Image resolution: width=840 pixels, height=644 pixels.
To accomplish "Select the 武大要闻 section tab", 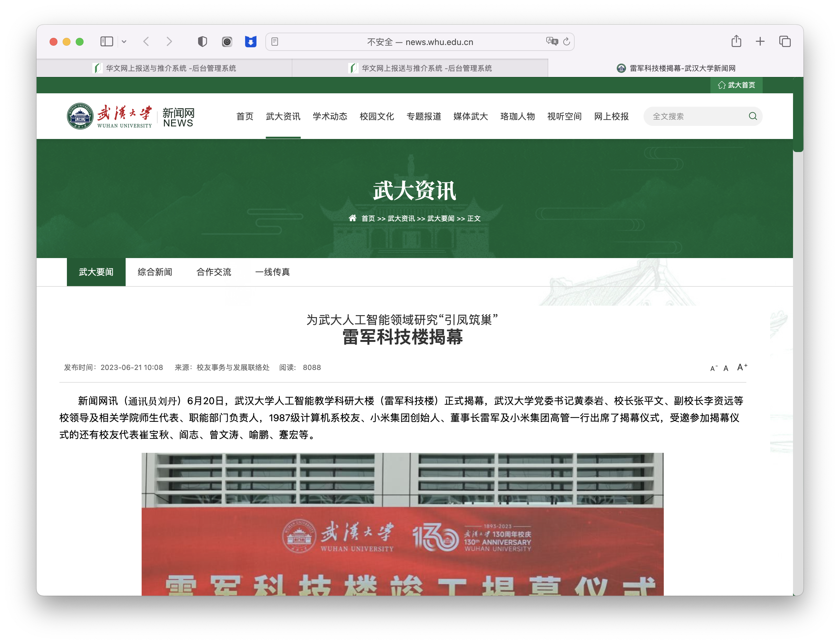I will pyautogui.click(x=96, y=272).
